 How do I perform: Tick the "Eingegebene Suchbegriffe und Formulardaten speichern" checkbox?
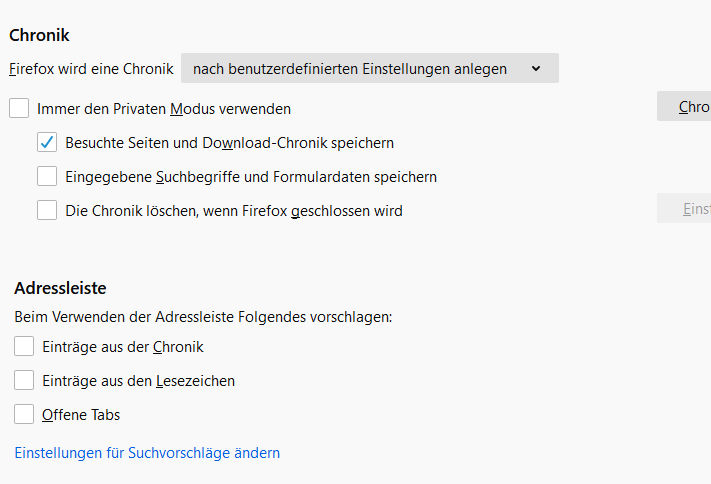pos(47,177)
